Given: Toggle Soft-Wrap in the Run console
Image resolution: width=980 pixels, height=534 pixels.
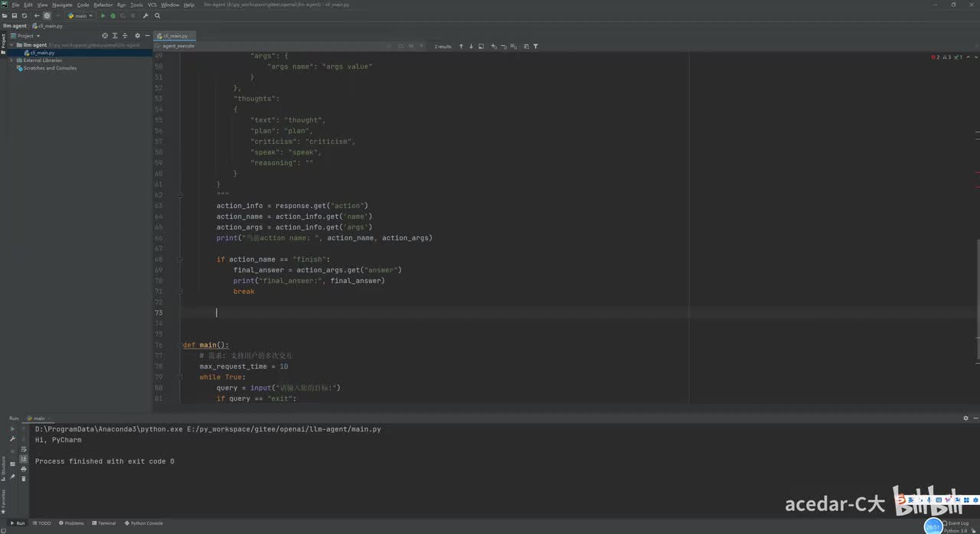Looking at the screenshot, I should tap(24, 449).
